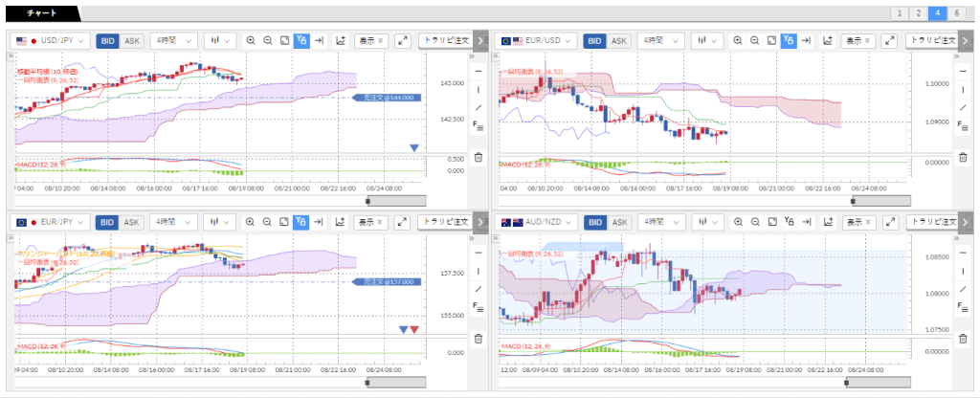Screen dimensions: 980x398
Task: Open the USD/JPY currency pair dropdown
Action: click(51, 41)
